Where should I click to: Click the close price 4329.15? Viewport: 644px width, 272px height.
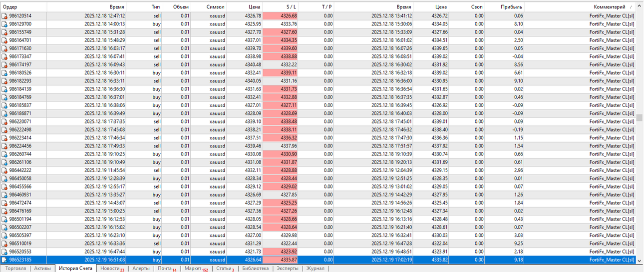tap(439, 170)
